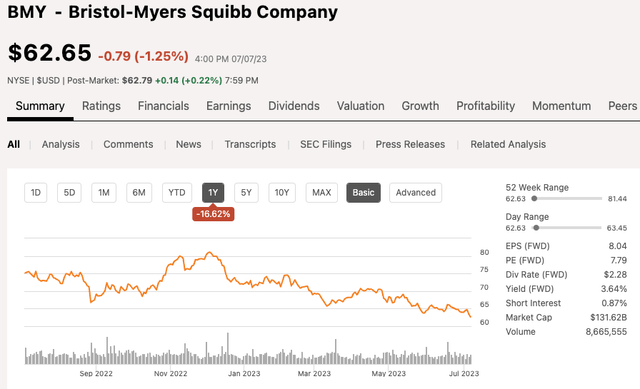Select the YTD chart range
This screenshot has height=389, width=640.
tap(177, 193)
